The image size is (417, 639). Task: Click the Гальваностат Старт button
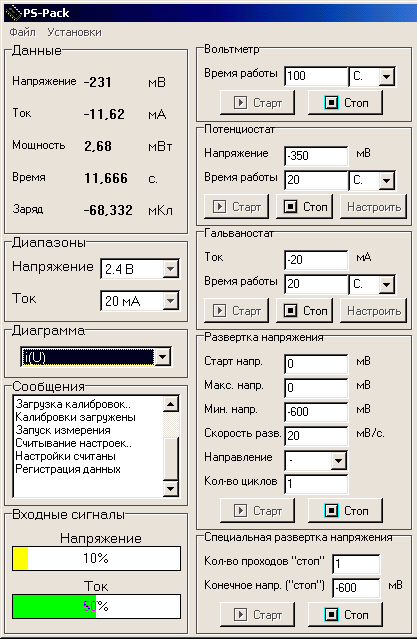point(236,311)
